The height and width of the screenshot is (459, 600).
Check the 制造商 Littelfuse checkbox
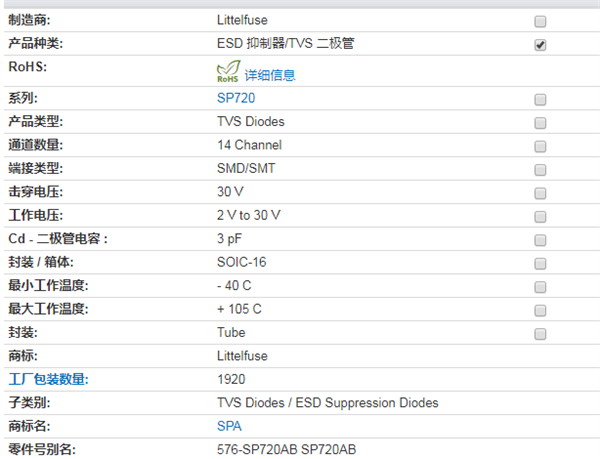540,21
